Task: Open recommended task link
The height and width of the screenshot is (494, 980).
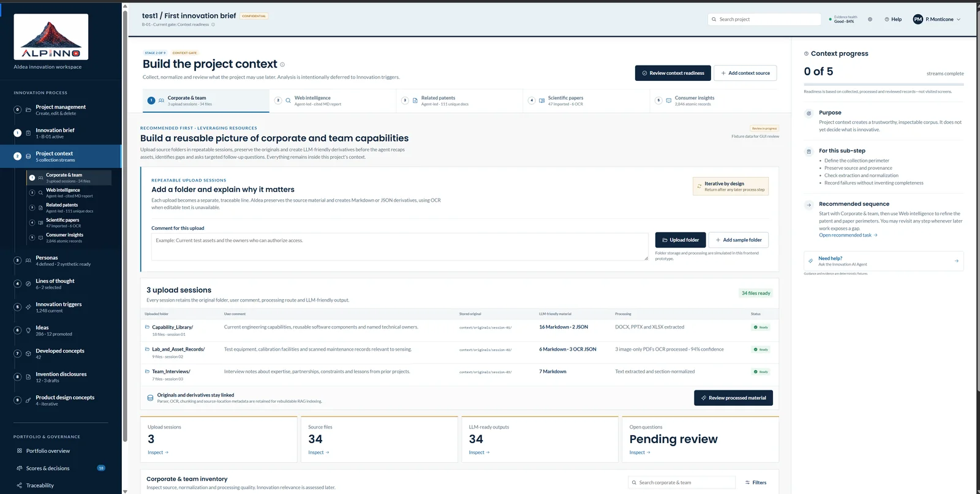Action: click(848, 235)
